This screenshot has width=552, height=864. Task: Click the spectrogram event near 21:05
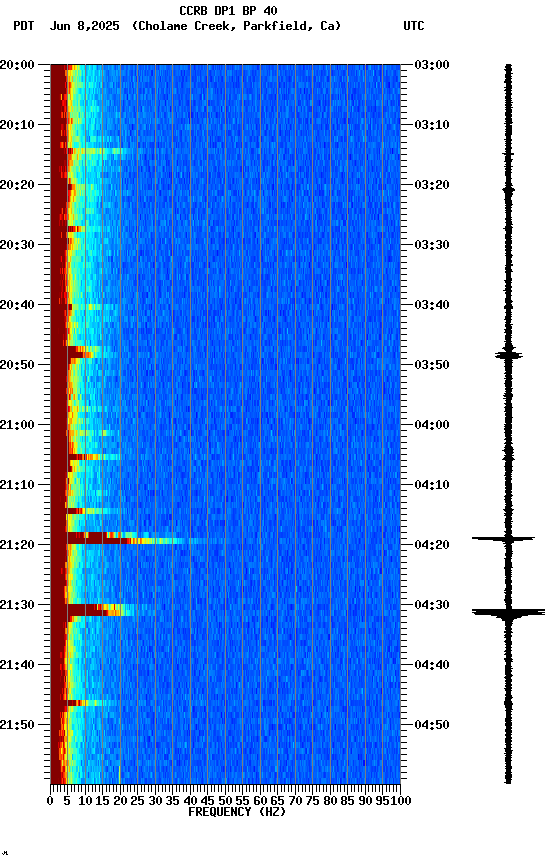[x=93, y=457]
